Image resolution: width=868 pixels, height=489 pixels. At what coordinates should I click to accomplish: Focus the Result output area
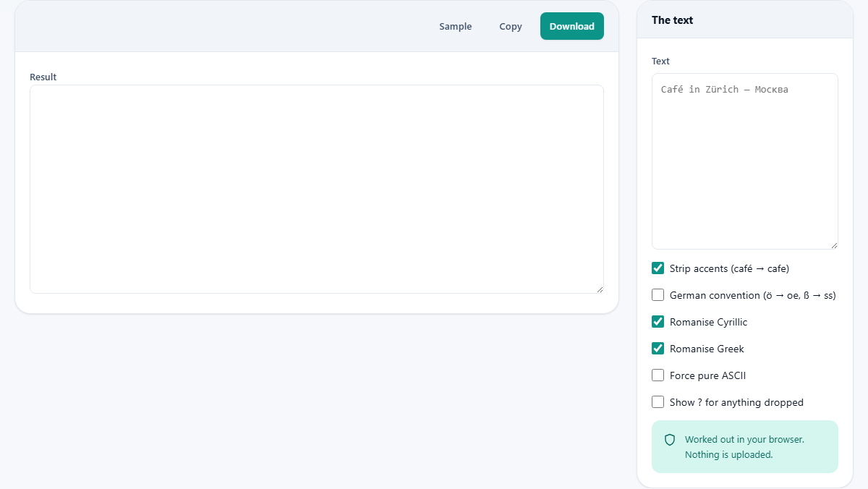pos(317,189)
